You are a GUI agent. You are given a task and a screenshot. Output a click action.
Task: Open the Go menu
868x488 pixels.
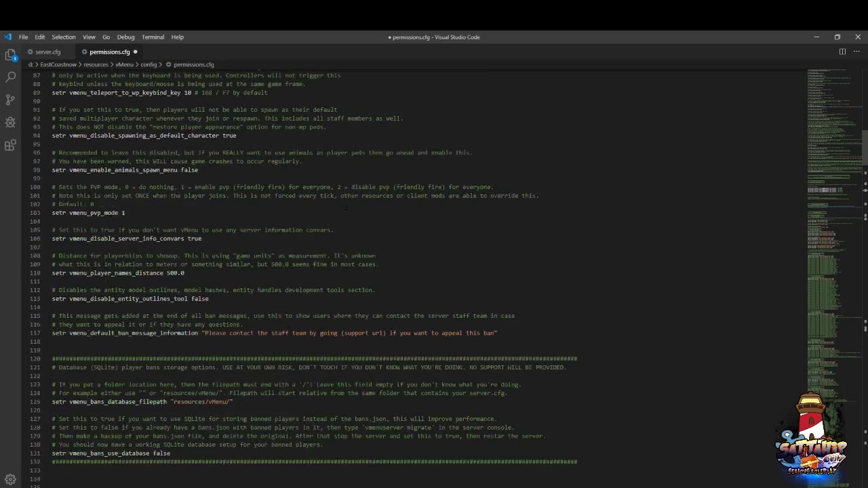point(106,37)
